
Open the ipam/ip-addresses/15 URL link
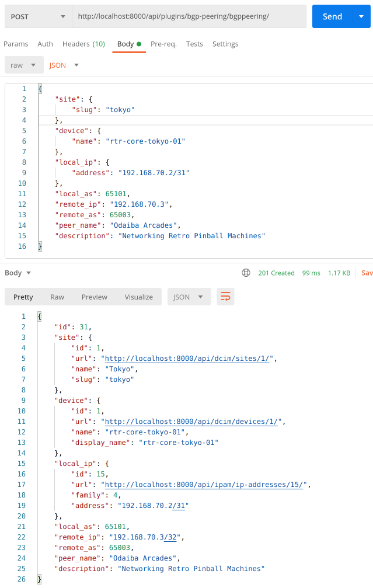point(204,485)
